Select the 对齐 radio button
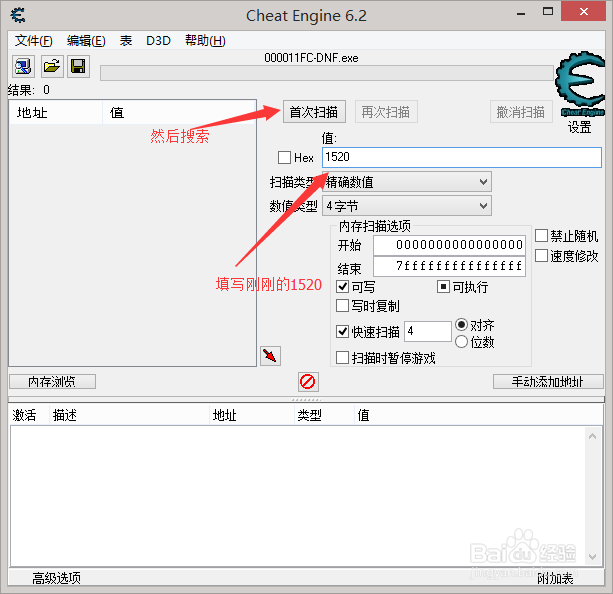Viewport: 613px width, 594px height. pos(462,325)
